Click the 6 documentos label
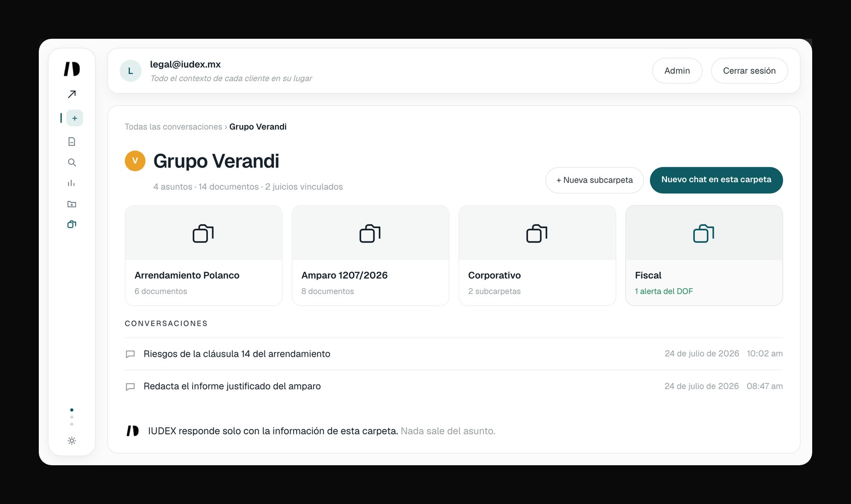 point(161,291)
